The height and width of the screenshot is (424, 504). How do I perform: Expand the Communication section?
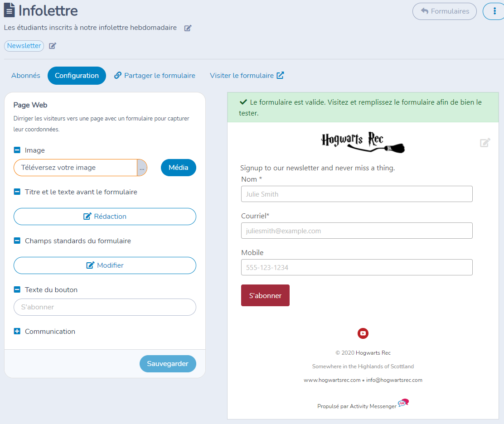click(17, 331)
